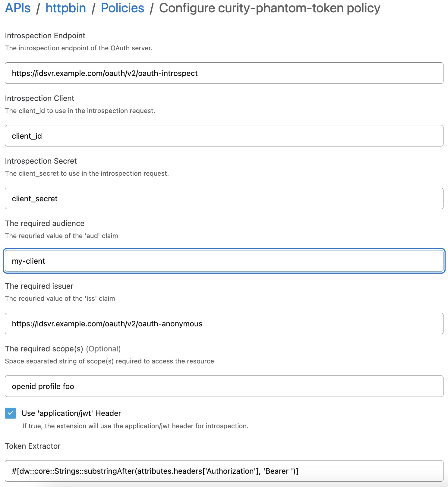
Task: Click the 'Introspection Secret' field label
Action: pos(41,161)
